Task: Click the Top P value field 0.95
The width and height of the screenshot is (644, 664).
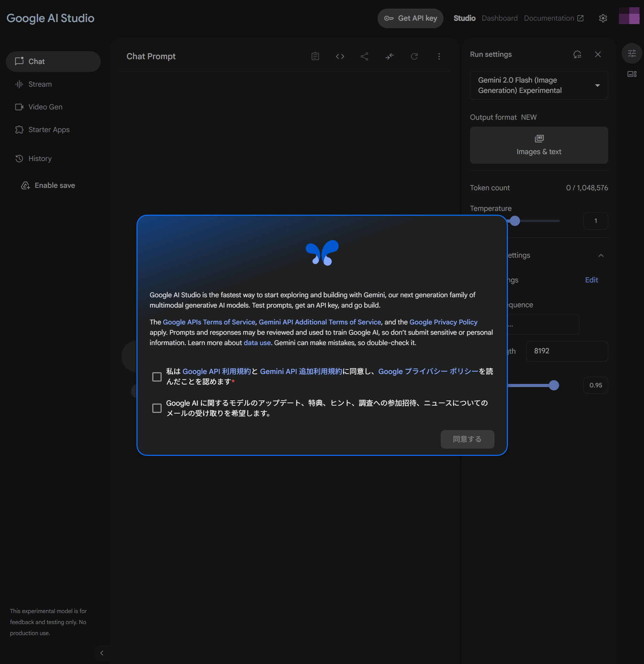Action: click(596, 385)
